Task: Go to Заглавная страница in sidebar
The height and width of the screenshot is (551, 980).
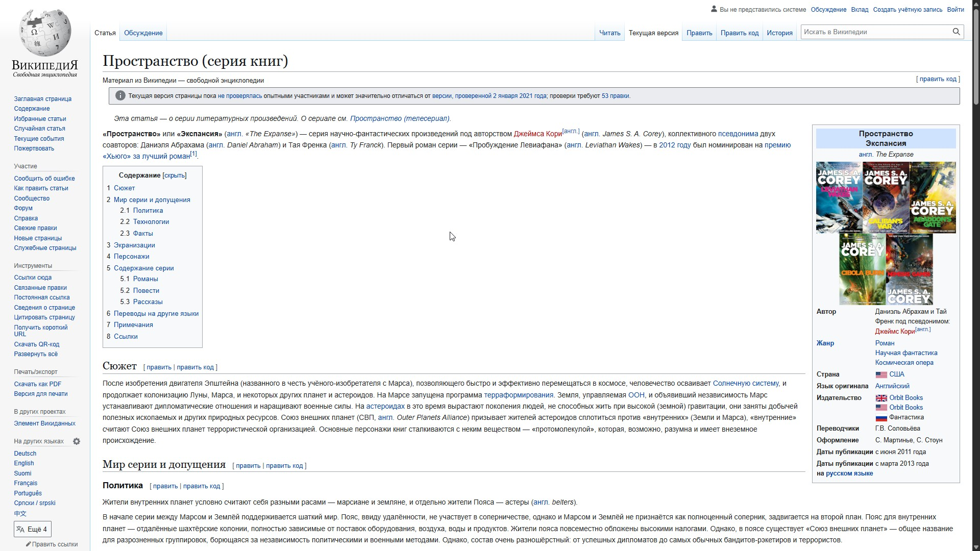Action: point(43,99)
